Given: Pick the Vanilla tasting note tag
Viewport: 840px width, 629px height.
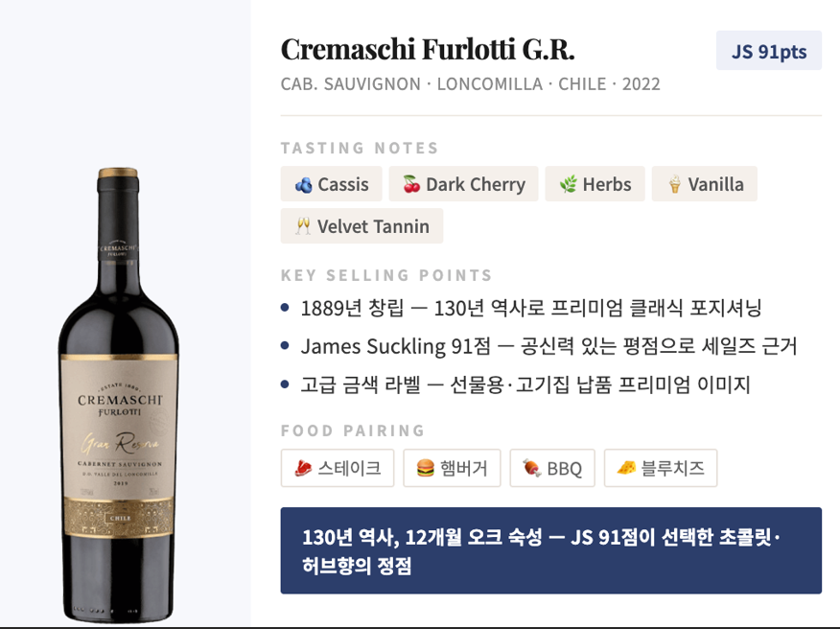Looking at the screenshot, I should pos(705,184).
